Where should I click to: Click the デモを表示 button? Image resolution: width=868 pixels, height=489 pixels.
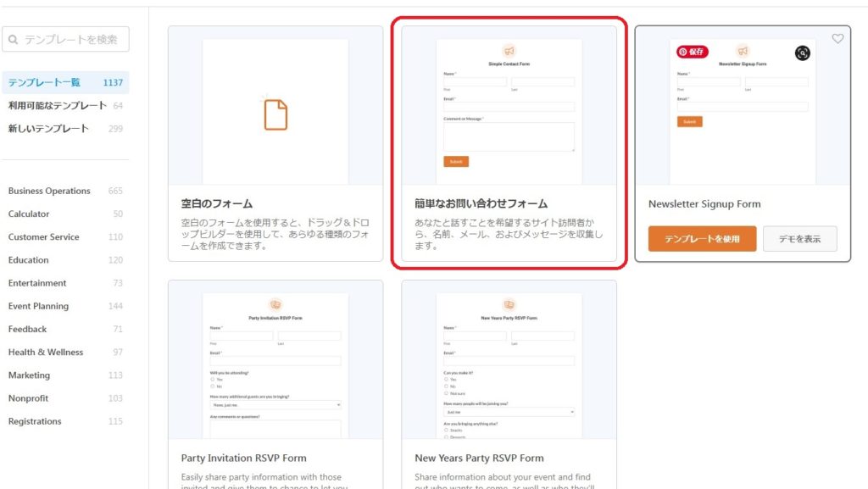[799, 239]
